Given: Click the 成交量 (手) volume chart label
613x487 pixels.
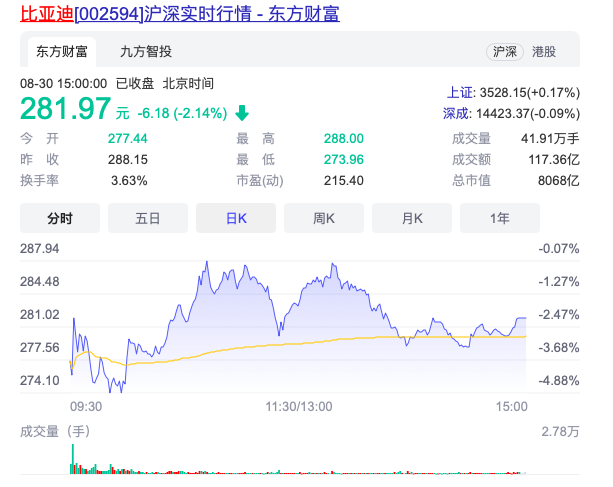Looking at the screenshot, I should click(x=55, y=431).
